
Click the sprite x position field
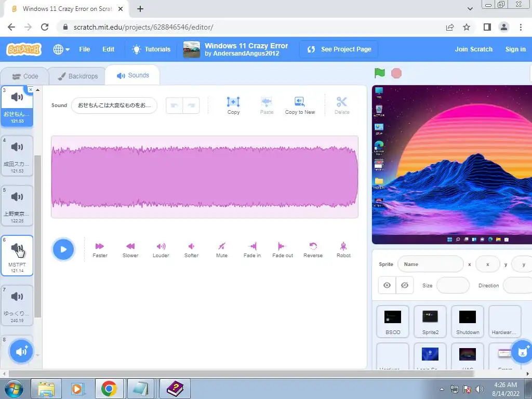coord(487,264)
